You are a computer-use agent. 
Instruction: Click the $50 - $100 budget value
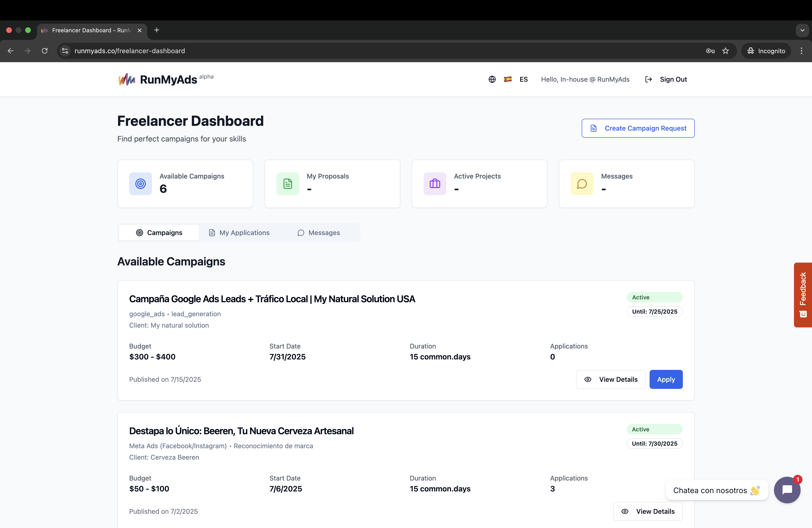click(x=149, y=489)
